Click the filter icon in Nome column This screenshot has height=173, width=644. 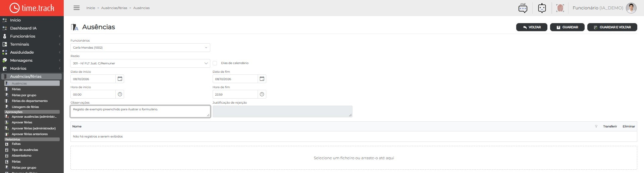tap(596, 126)
